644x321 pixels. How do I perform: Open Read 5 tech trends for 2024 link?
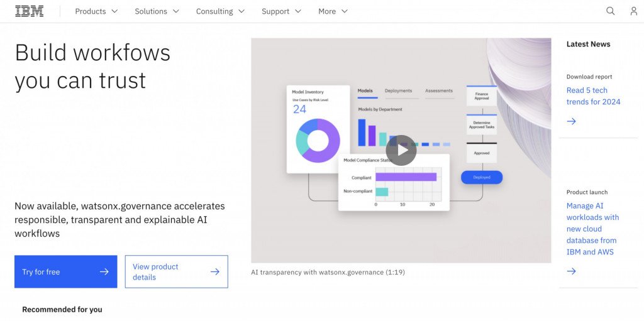(594, 96)
